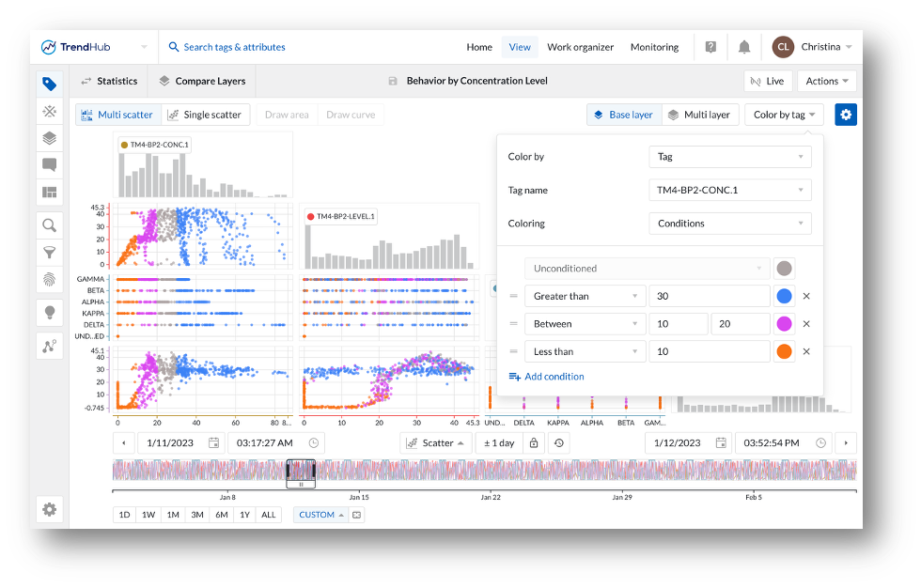
Task: Click the layers icon in left sidebar
Action: [x=50, y=138]
